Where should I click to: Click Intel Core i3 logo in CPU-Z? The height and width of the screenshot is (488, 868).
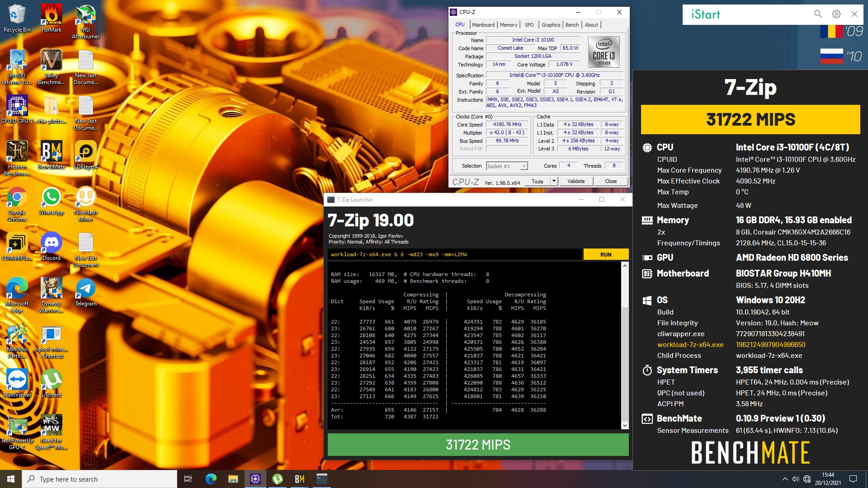[x=604, y=52]
